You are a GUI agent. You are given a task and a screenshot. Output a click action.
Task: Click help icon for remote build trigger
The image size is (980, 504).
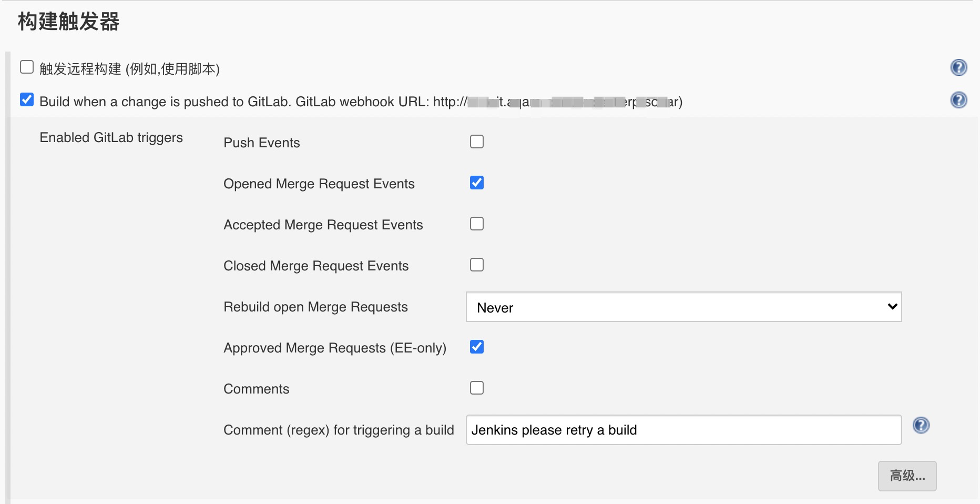[958, 67]
